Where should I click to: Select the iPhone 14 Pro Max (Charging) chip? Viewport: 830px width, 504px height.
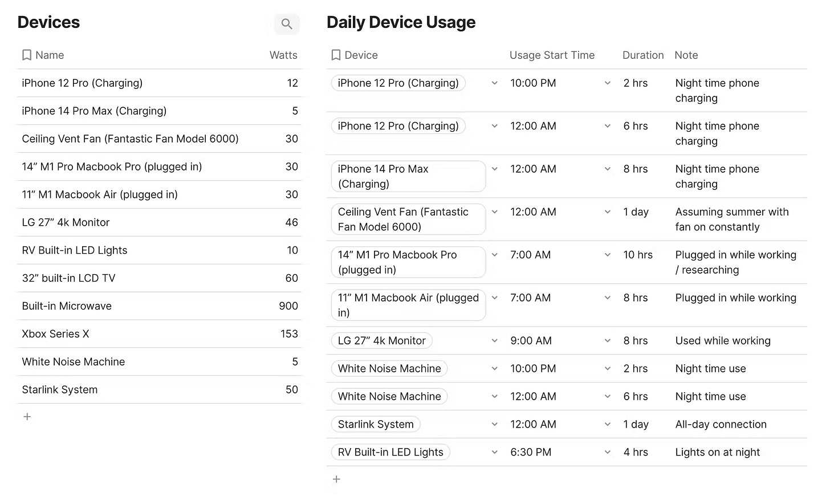pos(408,177)
